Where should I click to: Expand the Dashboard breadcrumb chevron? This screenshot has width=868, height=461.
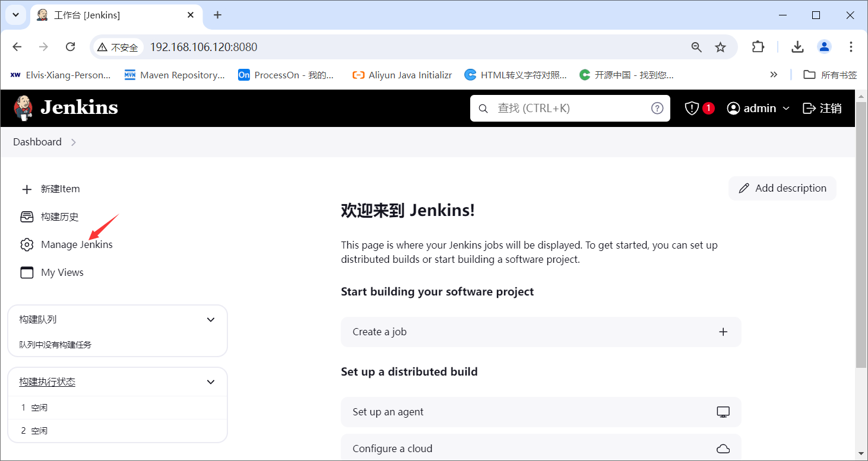click(x=74, y=142)
